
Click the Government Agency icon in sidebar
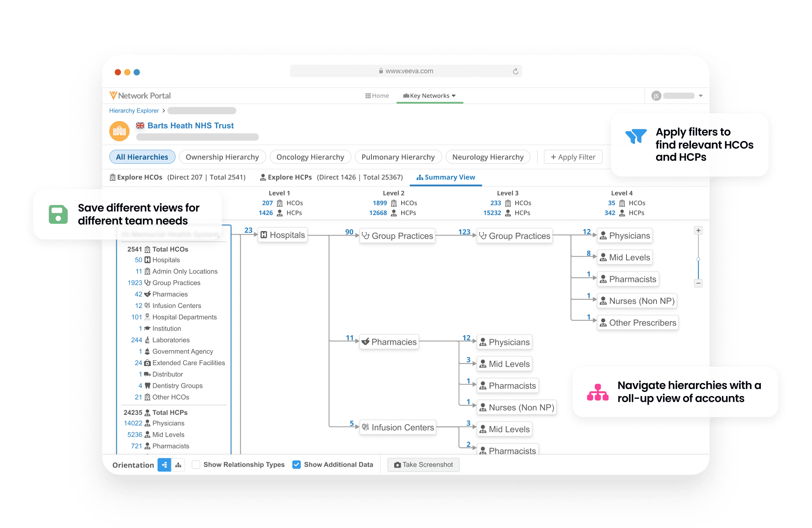point(147,351)
